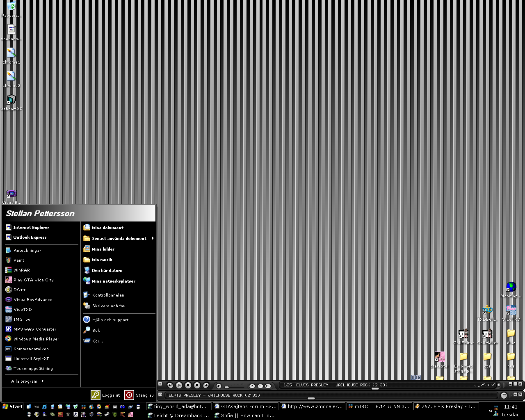Toggle the PL playlist button
525x420 pixels.
tap(260, 386)
